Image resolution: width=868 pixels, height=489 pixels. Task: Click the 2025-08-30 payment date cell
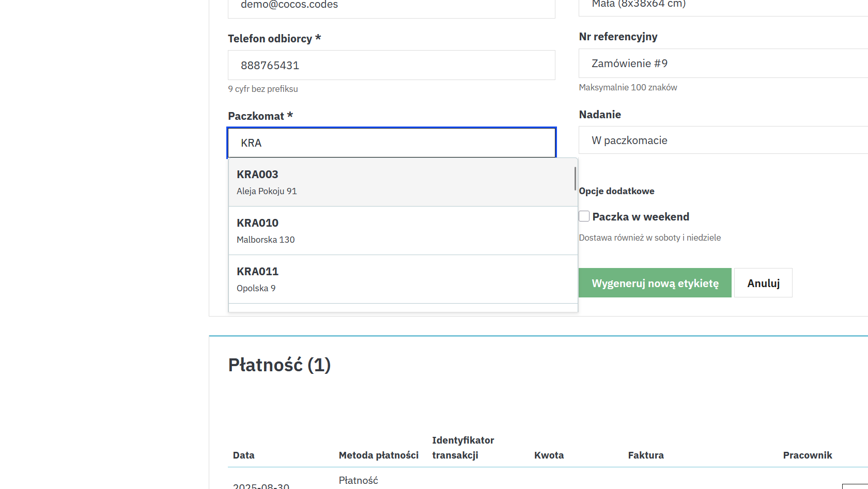(x=261, y=485)
